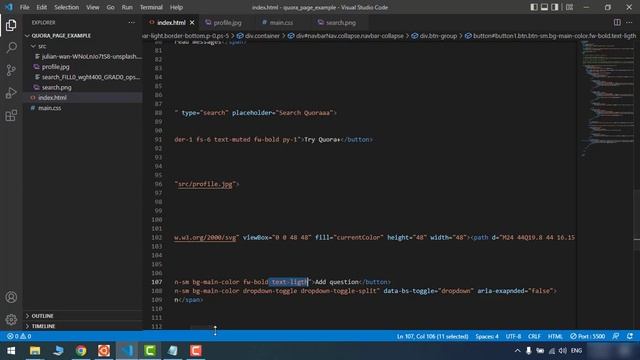Open File Explorer from the taskbar
This screenshot has height=360, width=640.
click(x=35, y=351)
